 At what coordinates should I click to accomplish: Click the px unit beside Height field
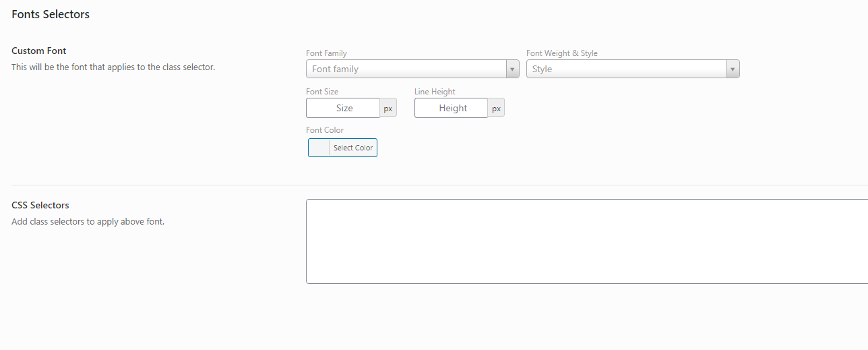pyautogui.click(x=496, y=109)
